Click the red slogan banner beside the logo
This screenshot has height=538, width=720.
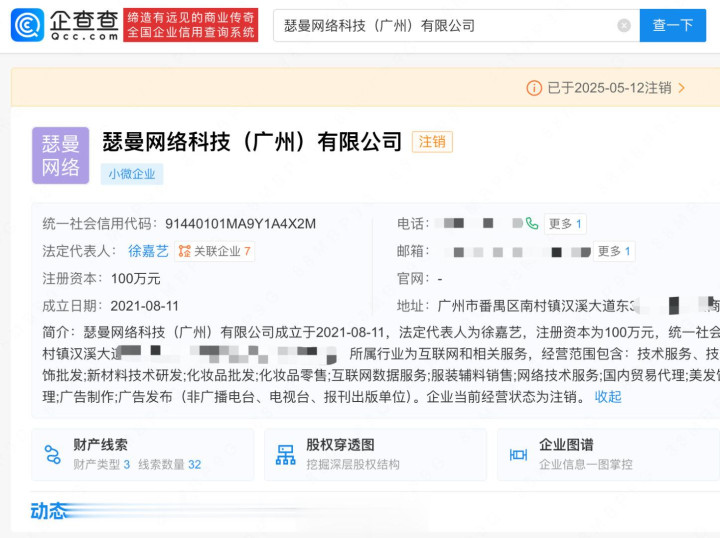click(x=191, y=25)
